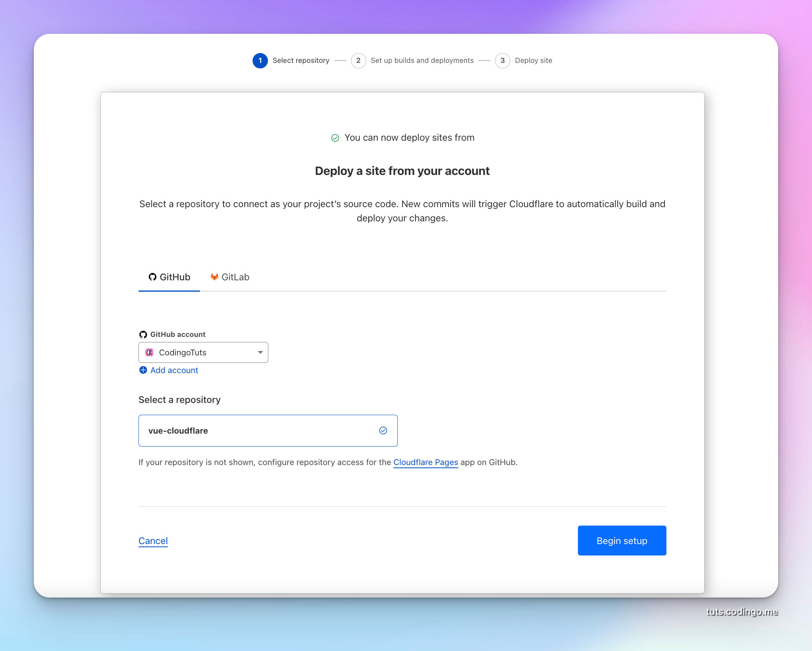Click the GitLab fox logo icon
Screen dimensions: 812x651
click(x=214, y=277)
